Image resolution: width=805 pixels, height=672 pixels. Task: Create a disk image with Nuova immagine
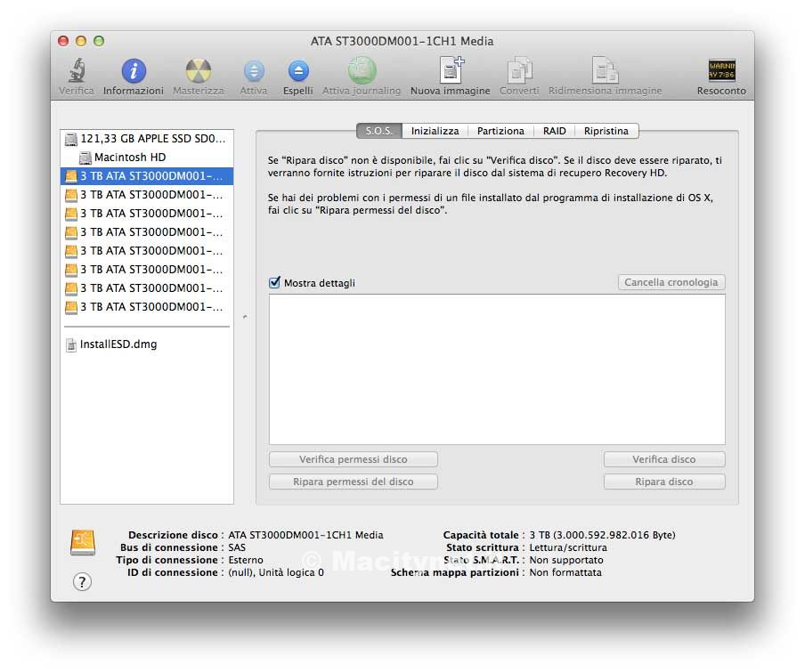[451, 69]
